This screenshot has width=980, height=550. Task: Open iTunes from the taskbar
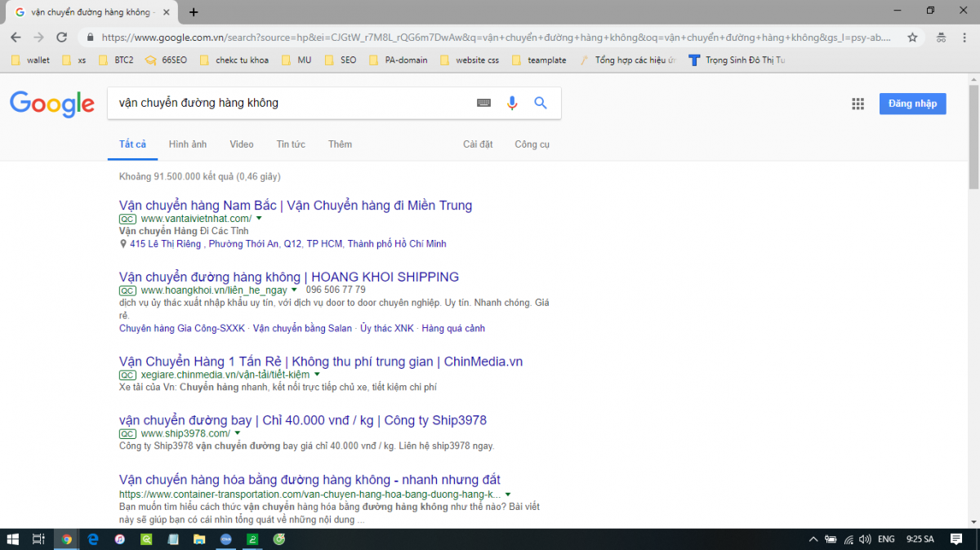point(119,539)
